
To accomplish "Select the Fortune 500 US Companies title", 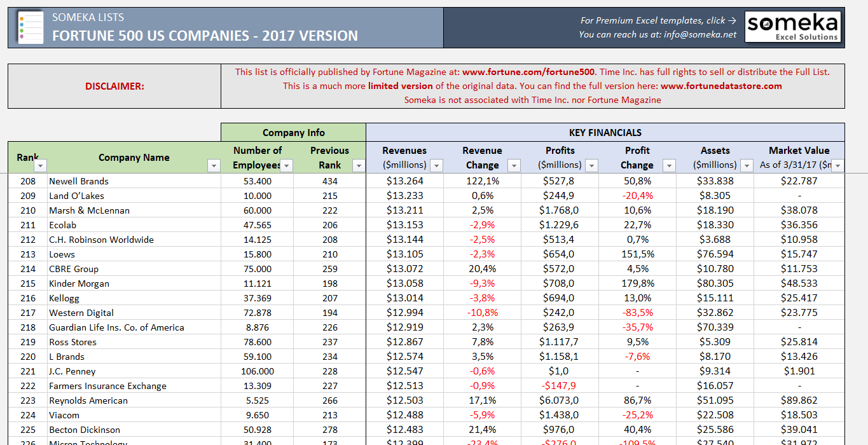I will point(205,36).
